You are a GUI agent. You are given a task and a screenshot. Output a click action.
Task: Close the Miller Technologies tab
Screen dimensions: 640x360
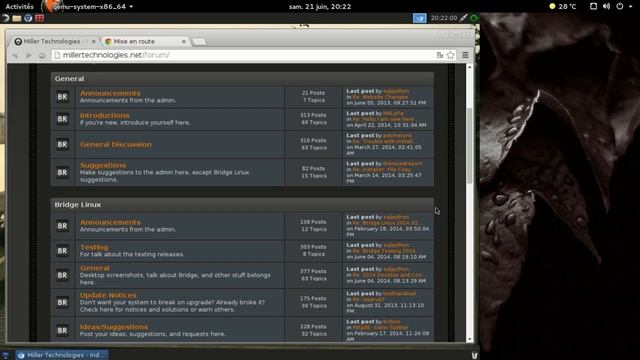point(93,42)
